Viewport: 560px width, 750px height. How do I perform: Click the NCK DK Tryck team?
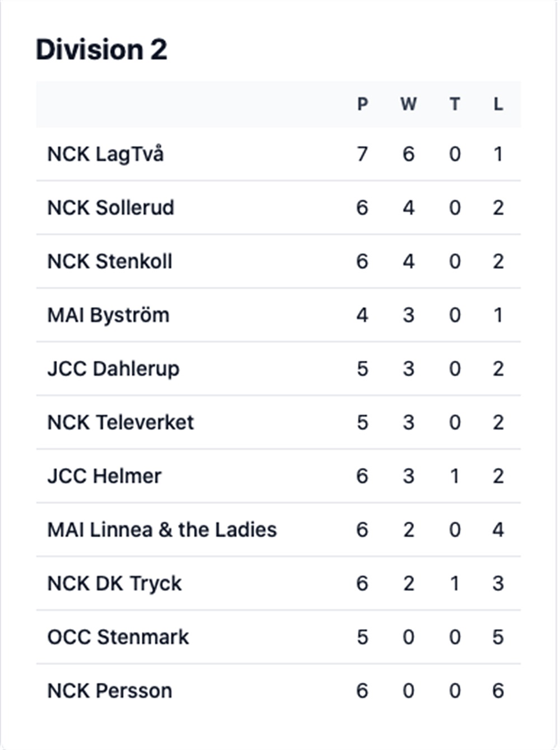114,584
